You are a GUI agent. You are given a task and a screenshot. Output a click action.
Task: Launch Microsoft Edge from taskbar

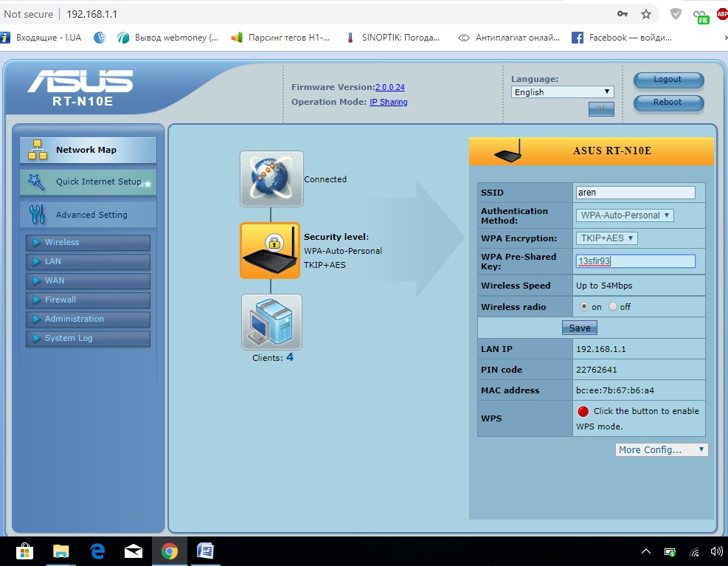click(97, 551)
